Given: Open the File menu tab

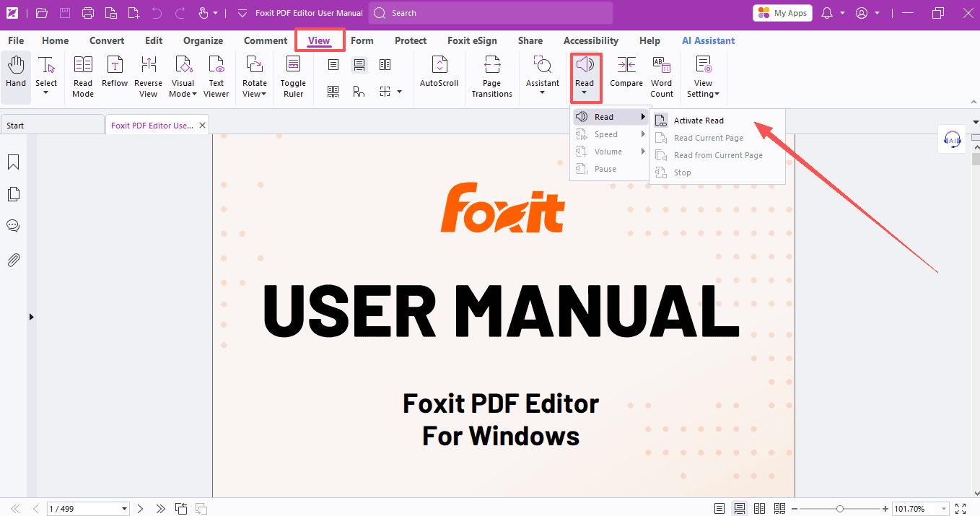Looking at the screenshot, I should click(16, 40).
